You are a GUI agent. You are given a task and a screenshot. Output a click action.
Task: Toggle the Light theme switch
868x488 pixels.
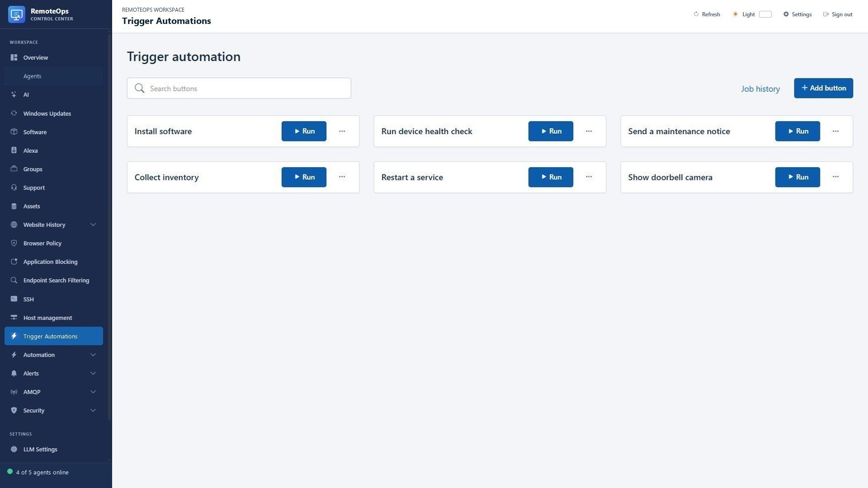click(x=765, y=14)
